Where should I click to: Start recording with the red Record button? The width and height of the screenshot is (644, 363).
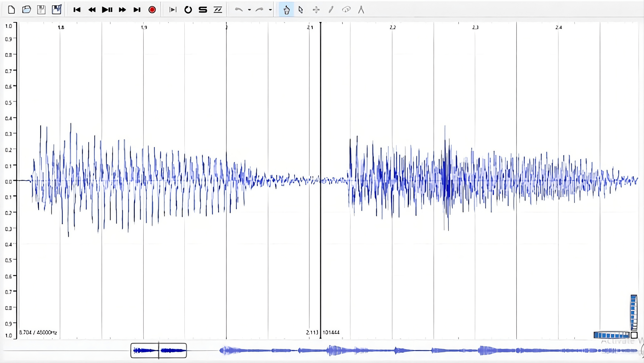point(152,10)
